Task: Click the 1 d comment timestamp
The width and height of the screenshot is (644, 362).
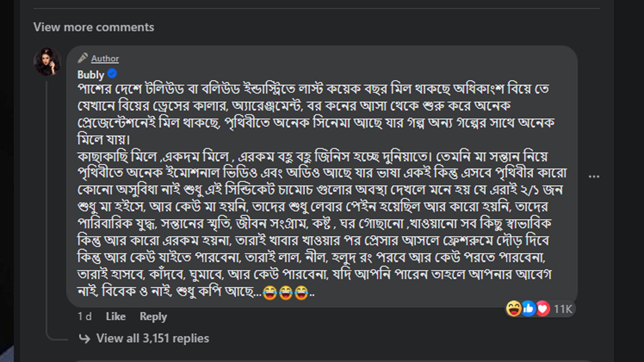Action: click(85, 316)
